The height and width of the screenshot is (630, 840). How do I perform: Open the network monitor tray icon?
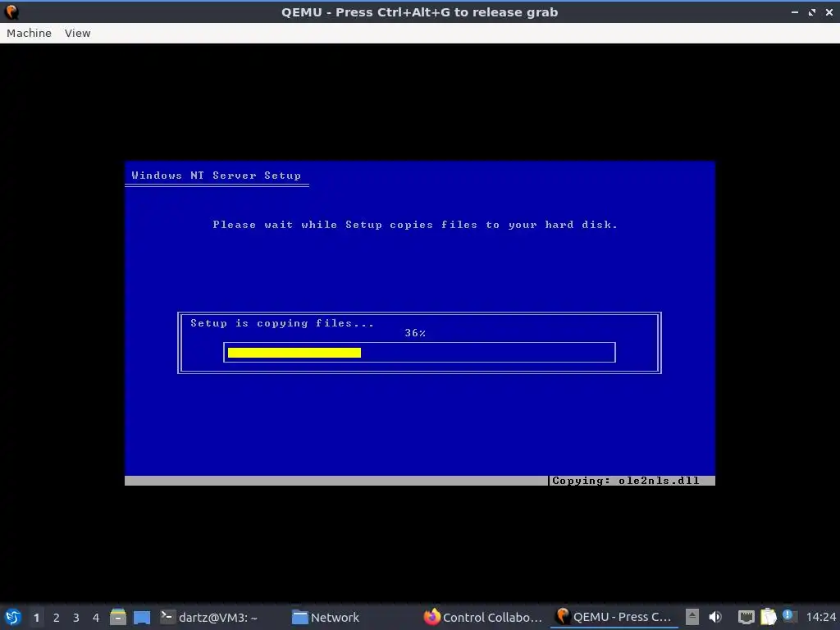point(746,617)
